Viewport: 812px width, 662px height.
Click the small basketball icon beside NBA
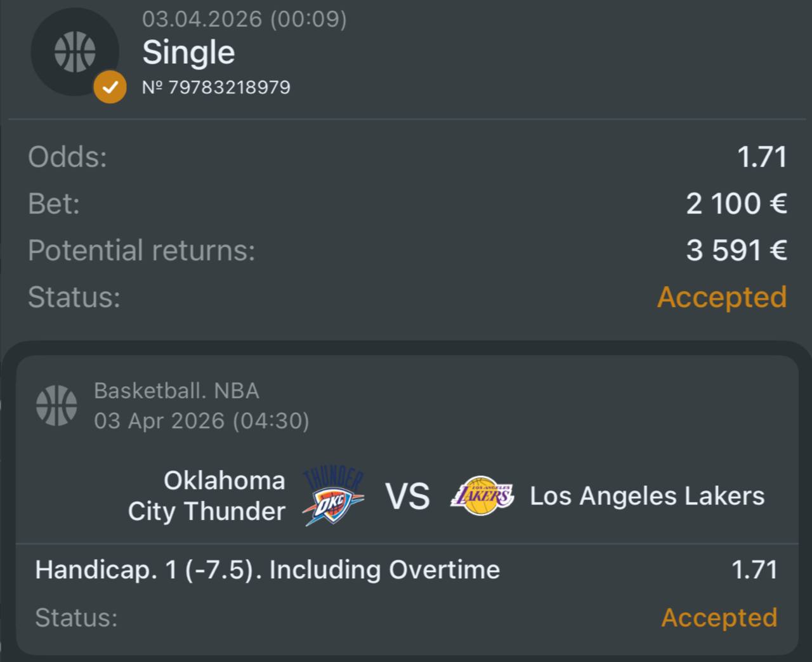point(56,405)
